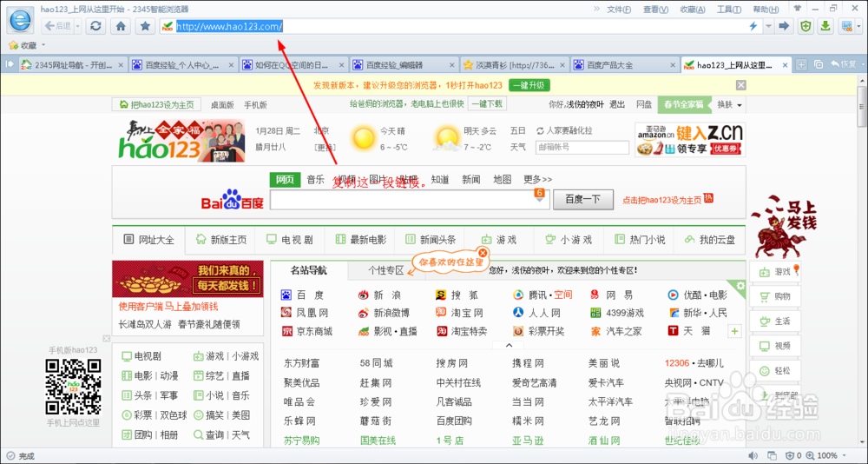Click the 我们来真的 每天都发钱 banner
The height and width of the screenshot is (464, 868).
(x=187, y=280)
